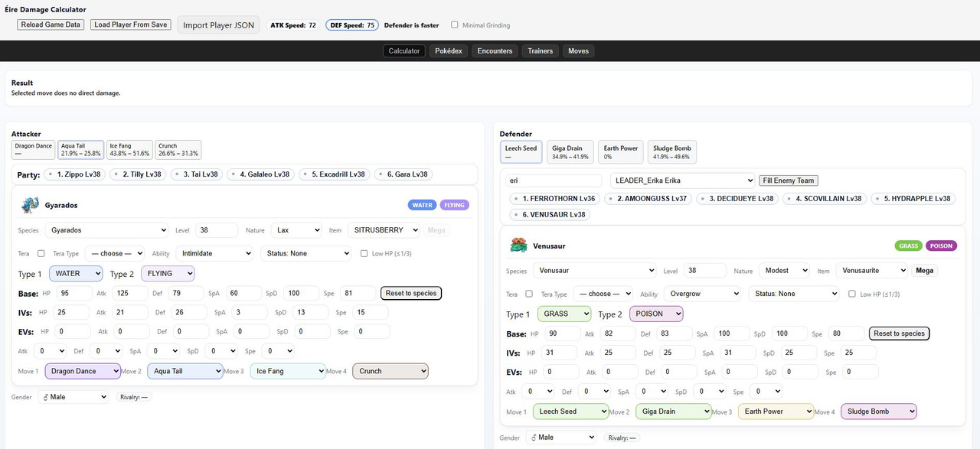Click the Import Player JSON button
The height and width of the screenshot is (449, 980).
[x=218, y=25]
